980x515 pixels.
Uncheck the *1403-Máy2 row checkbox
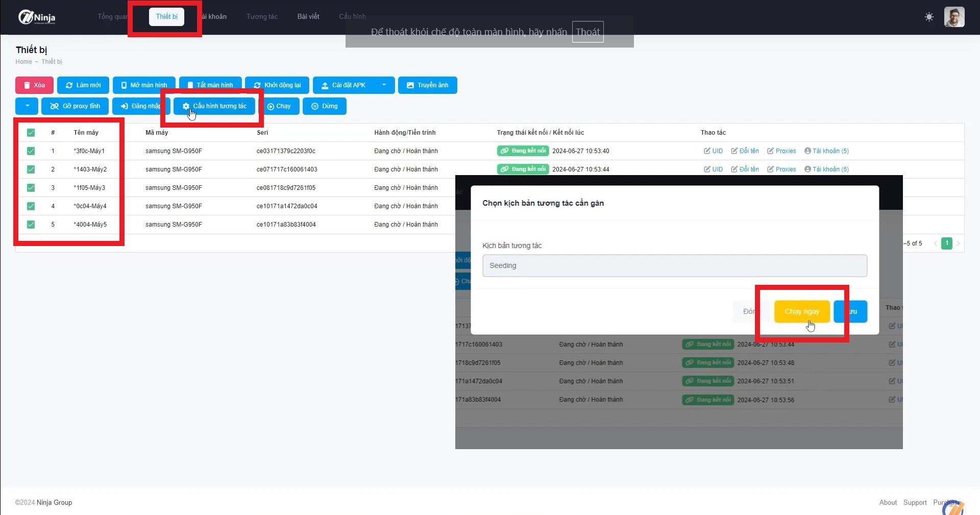[x=31, y=169]
